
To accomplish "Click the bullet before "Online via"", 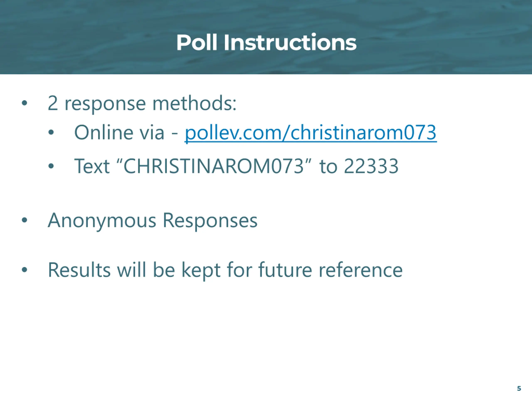I will [x=51, y=132].
